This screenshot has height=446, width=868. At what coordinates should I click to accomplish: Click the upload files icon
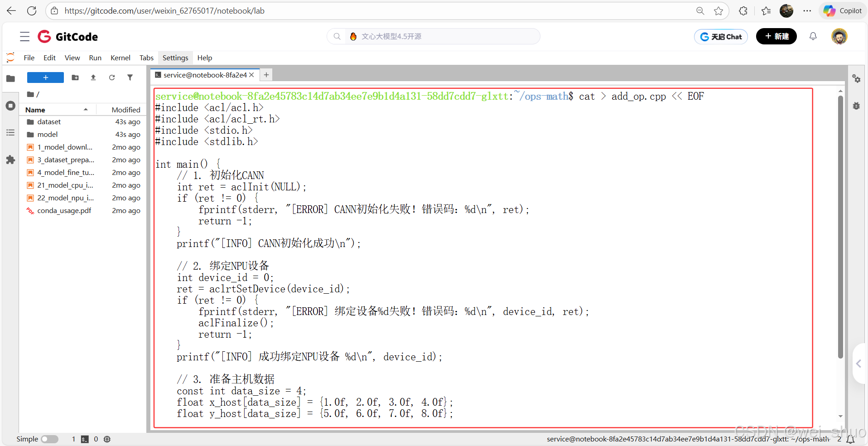pos(93,78)
